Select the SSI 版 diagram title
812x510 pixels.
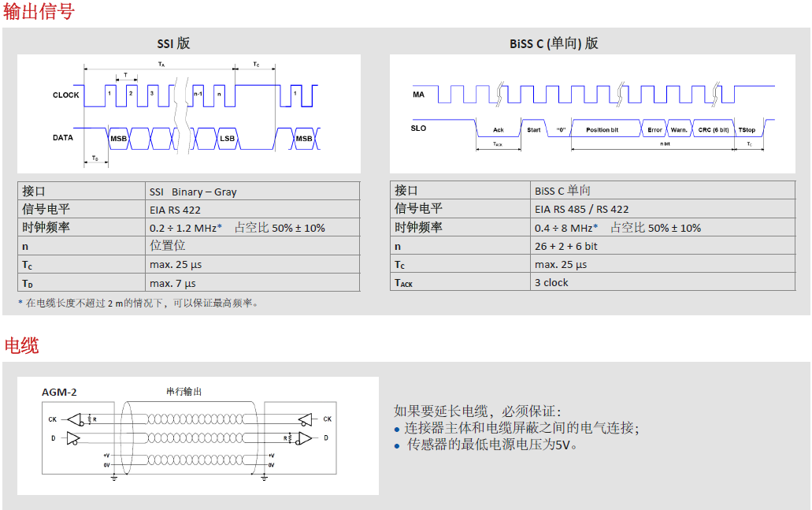(x=174, y=43)
